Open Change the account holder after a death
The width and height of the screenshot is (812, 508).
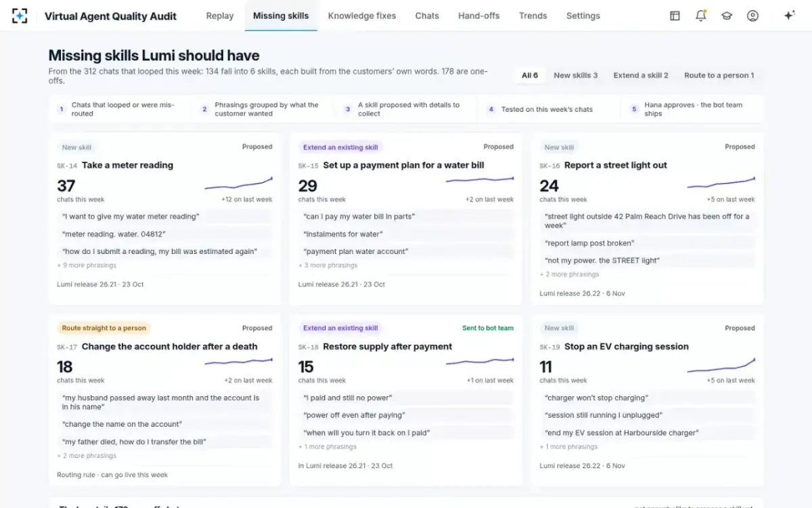(170, 347)
